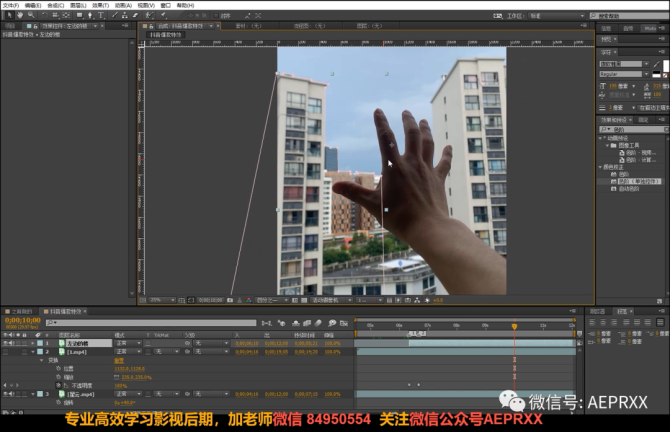This screenshot has width=670, height=432.
Task: Click the timeline motion blur icon
Action: pyautogui.click(x=318, y=323)
